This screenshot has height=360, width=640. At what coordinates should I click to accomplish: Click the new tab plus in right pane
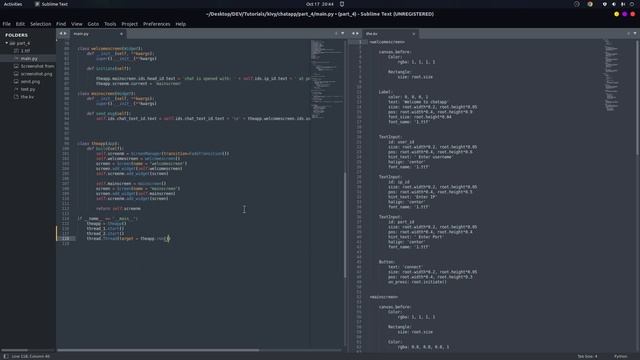pos(628,33)
